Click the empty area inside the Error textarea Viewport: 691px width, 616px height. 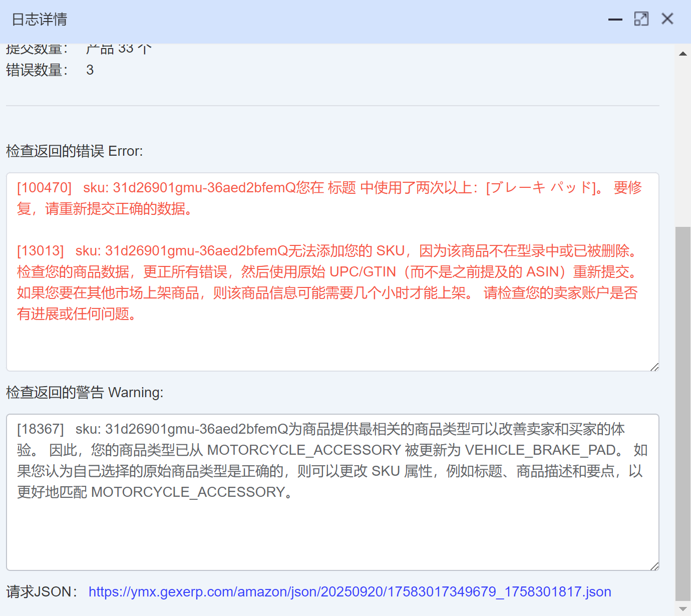click(x=330, y=346)
